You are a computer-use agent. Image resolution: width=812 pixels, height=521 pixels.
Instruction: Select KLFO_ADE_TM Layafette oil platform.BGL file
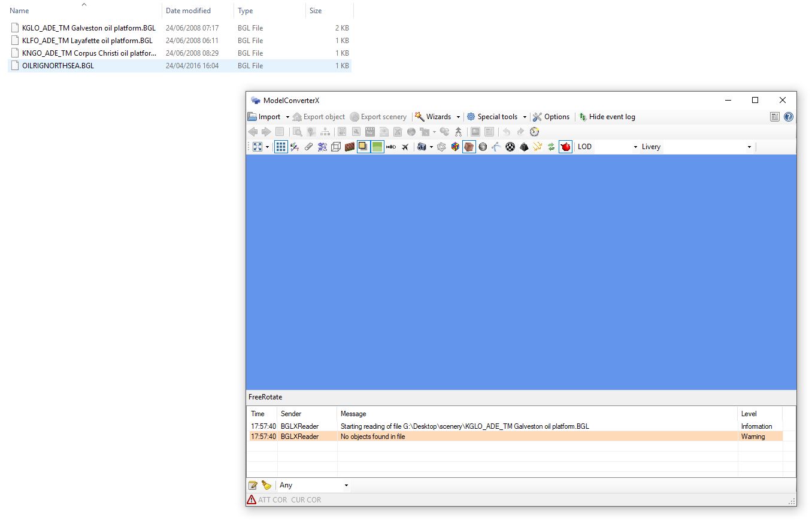coord(180,41)
